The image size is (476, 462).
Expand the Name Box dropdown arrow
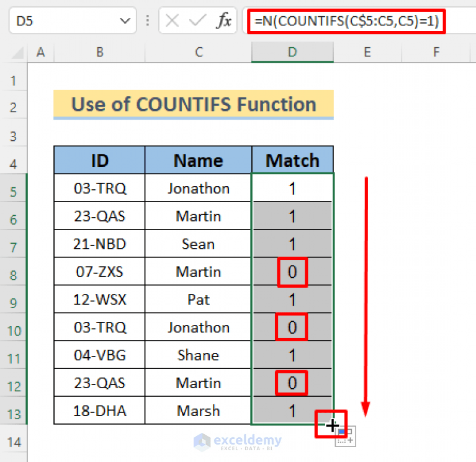pos(125,21)
